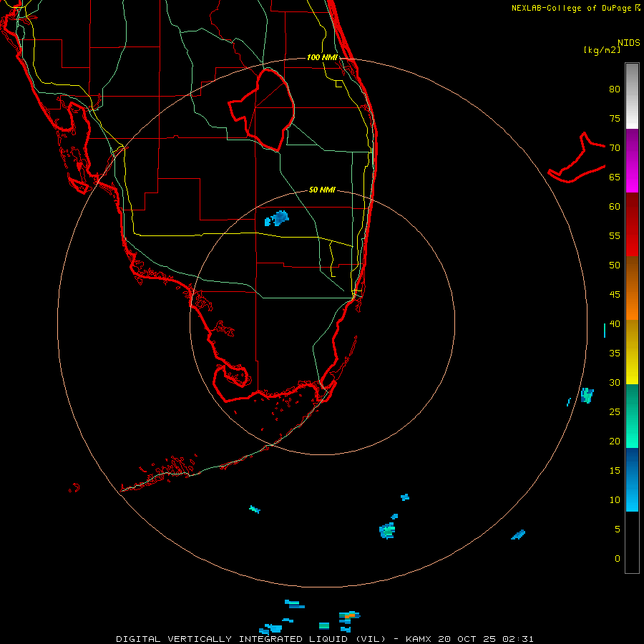Click the legend value 0
The height and width of the screenshot is (644, 644).
(x=618, y=559)
